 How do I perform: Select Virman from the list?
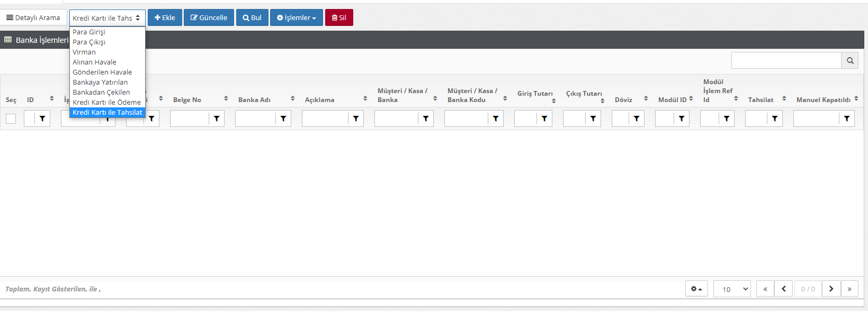(x=84, y=52)
